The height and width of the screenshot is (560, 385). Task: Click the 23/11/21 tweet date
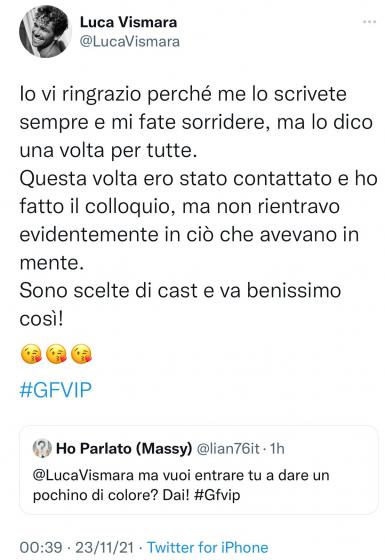point(104,548)
